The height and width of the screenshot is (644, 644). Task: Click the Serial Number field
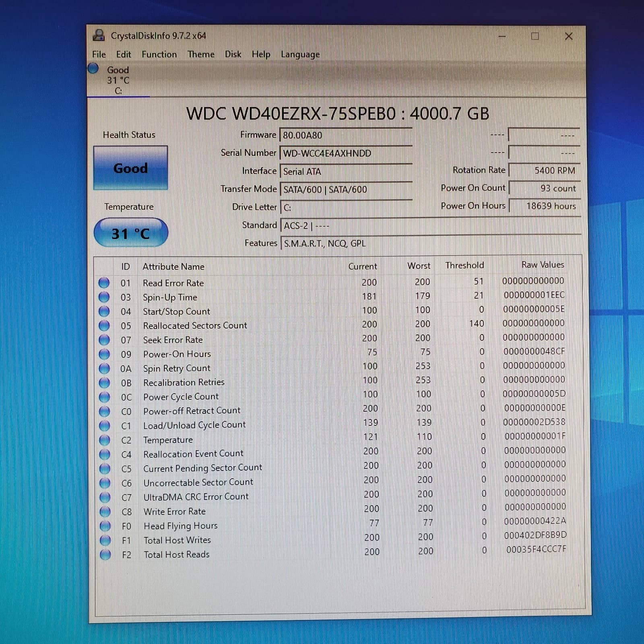346,153
